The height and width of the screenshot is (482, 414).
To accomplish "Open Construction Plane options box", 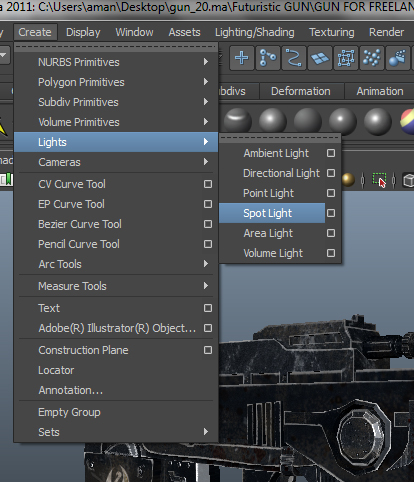I will (x=208, y=350).
